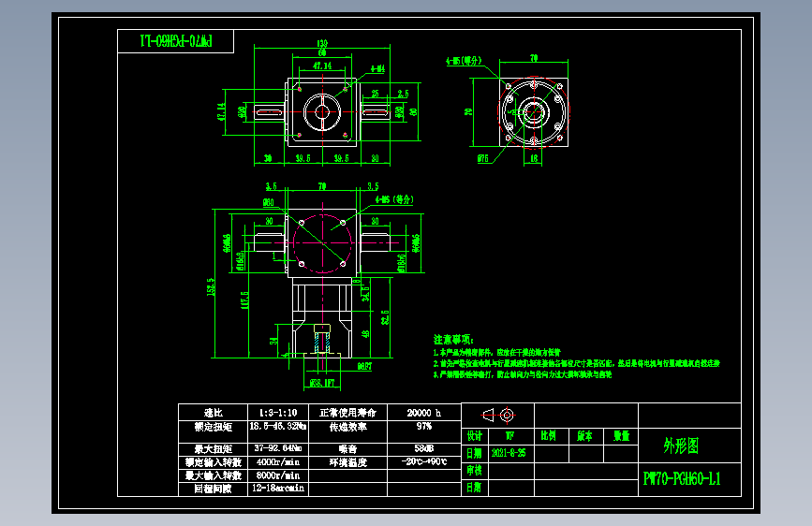Select the lifetime value '20000 h'
The image size is (812, 526).
(424, 413)
